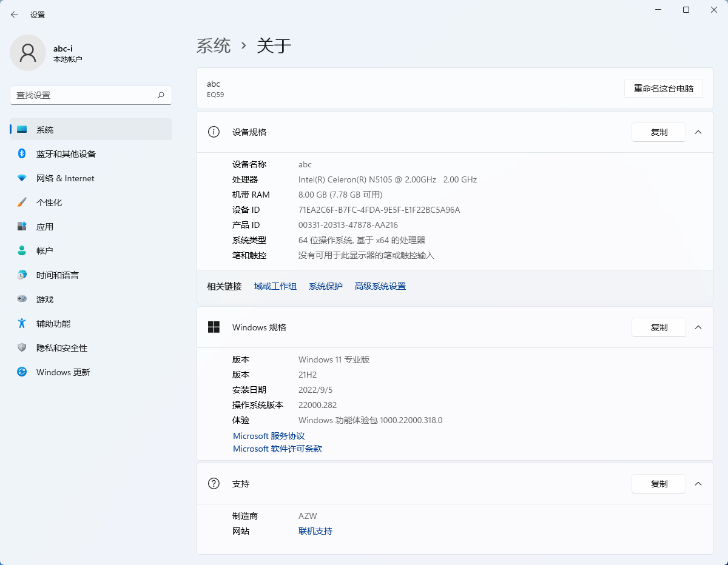Open Personalization via the paintbrush icon
728x565 pixels.
[x=22, y=202]
